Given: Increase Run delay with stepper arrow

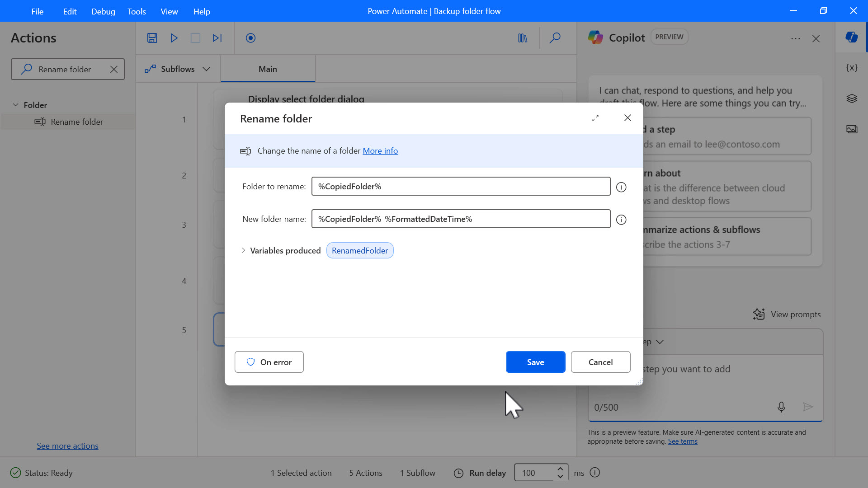Looking at the screenshot, I should pyautogui.click(x=560, y=469).
